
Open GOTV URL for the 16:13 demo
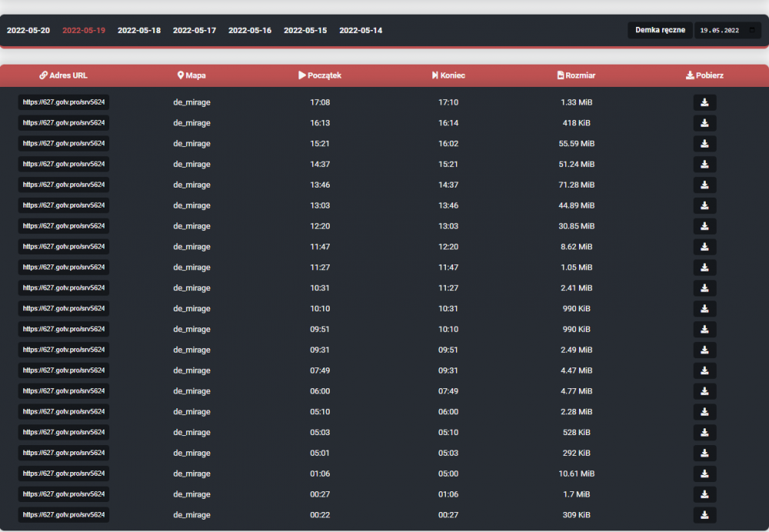click(64, 123)
